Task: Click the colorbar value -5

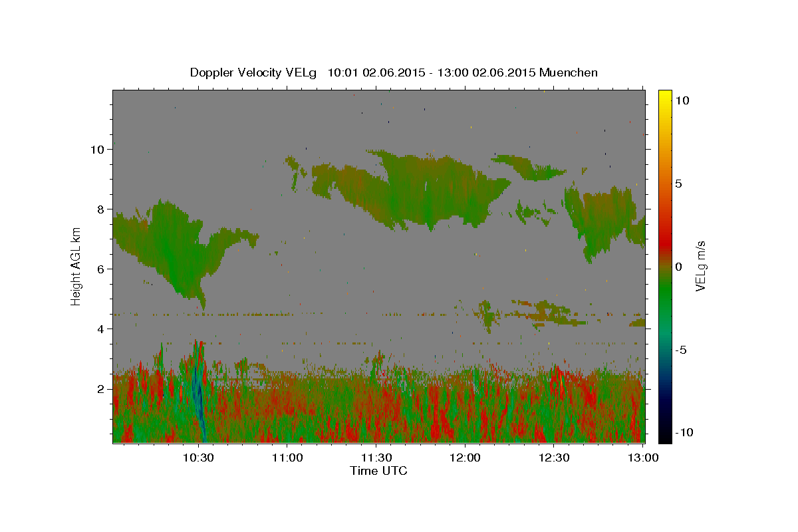Action: click(682, 350)
